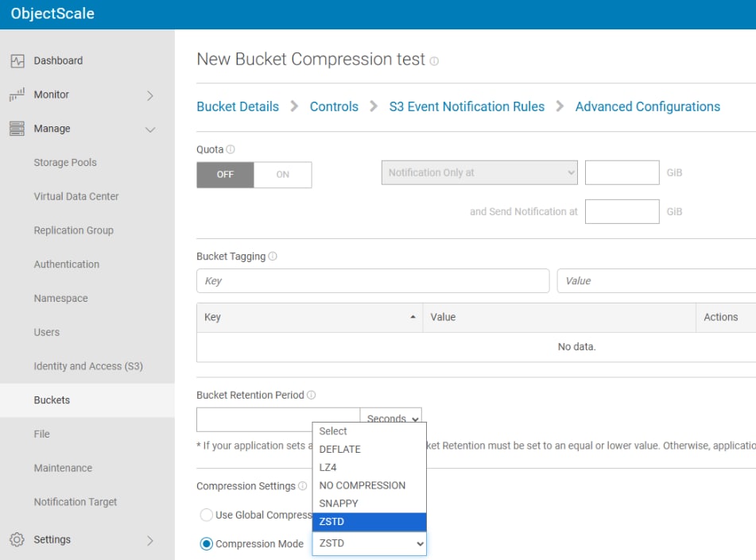Open Maintenance page
The height and width of the screenshot is (560, 756).
coord(63,468)
